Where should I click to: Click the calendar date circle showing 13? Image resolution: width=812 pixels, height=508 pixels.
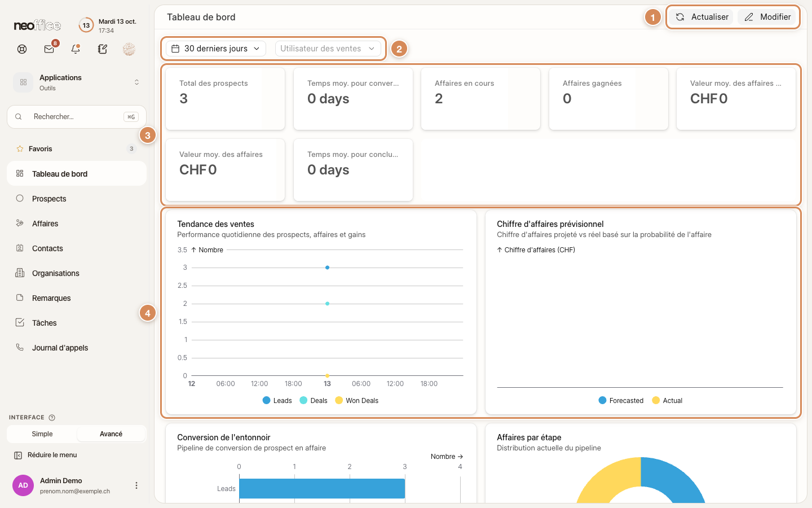coord(86,25)
